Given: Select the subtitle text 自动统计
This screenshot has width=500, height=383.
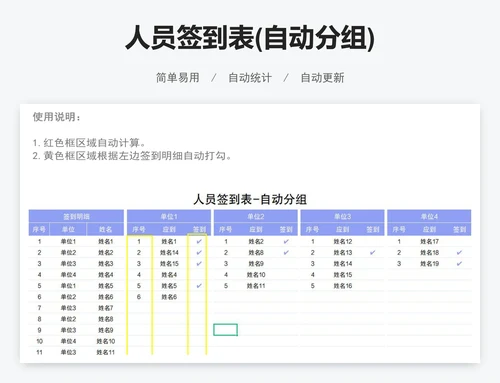Looking at the screenshot, I should click(x=250, y=78).
